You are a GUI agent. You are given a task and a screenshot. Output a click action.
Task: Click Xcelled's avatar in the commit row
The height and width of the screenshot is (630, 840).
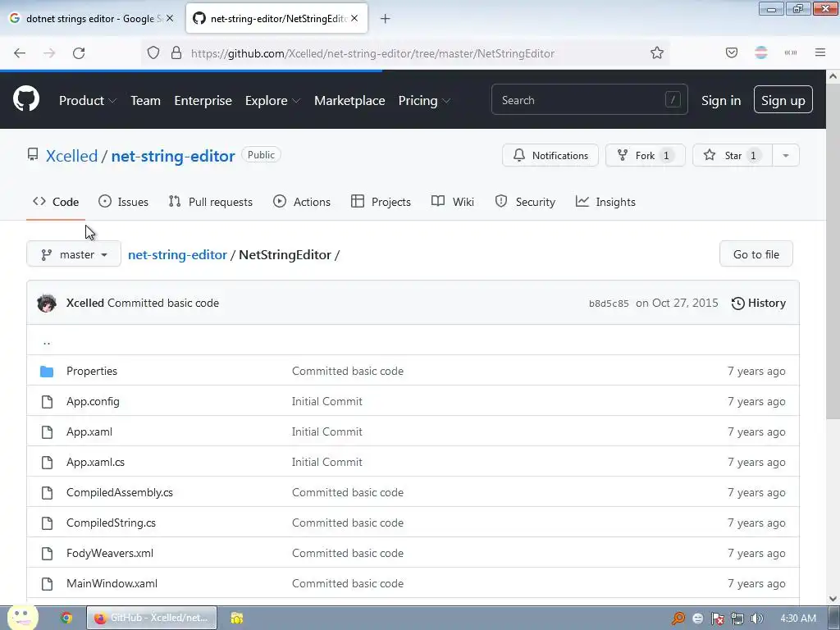(47, 304)
